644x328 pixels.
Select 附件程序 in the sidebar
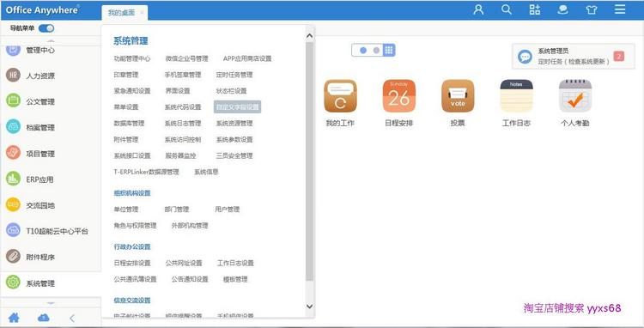point(40,257)
